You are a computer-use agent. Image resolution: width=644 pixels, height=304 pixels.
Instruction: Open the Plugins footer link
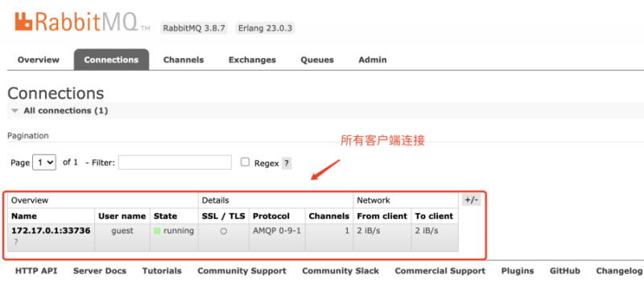518,271
